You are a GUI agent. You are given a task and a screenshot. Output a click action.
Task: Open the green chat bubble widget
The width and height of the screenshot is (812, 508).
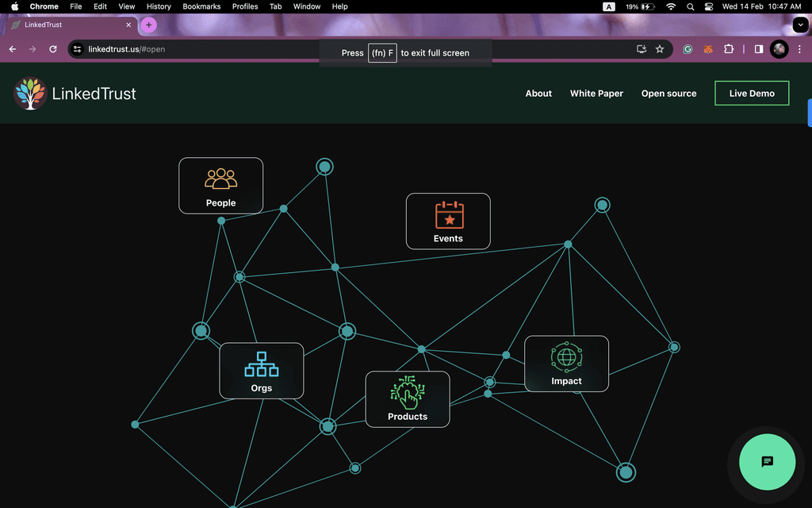tap(767, 462)
